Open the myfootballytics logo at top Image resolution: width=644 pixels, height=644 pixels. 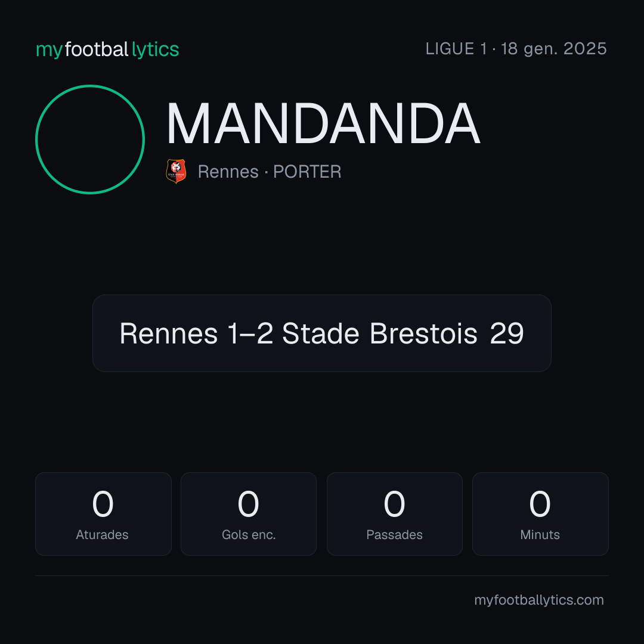coord(107,49)
